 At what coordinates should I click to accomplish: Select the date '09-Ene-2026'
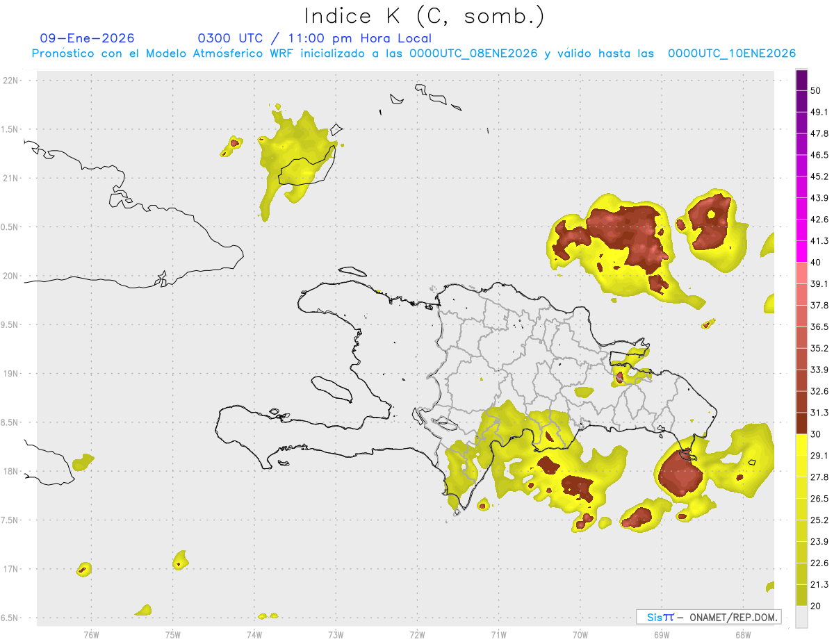point(88,38)
